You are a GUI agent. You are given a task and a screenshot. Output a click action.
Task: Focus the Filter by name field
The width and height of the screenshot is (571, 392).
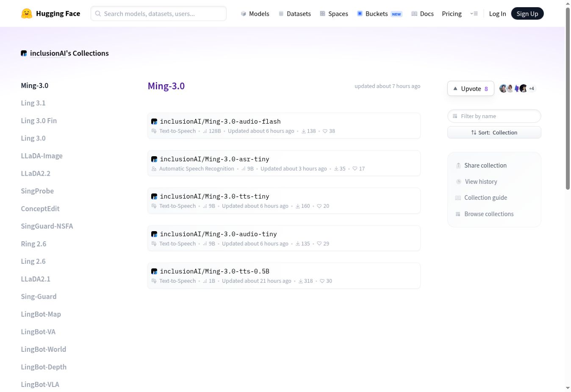494,116
